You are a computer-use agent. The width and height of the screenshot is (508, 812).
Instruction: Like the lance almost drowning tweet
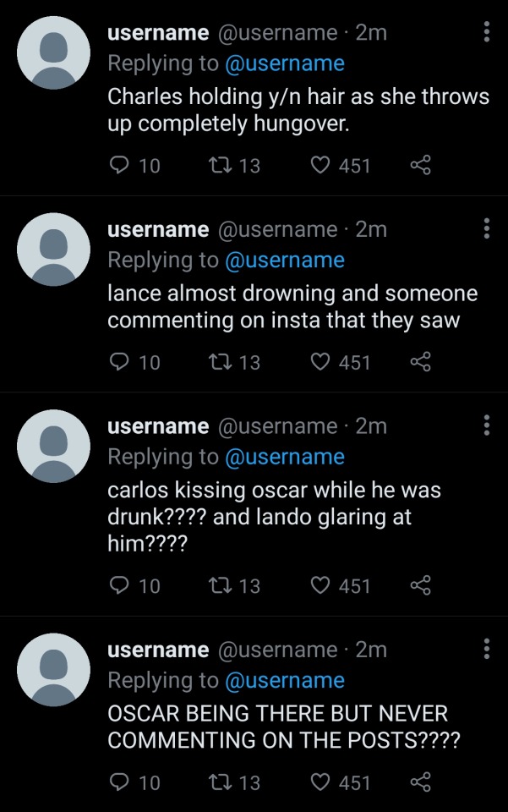320,363
